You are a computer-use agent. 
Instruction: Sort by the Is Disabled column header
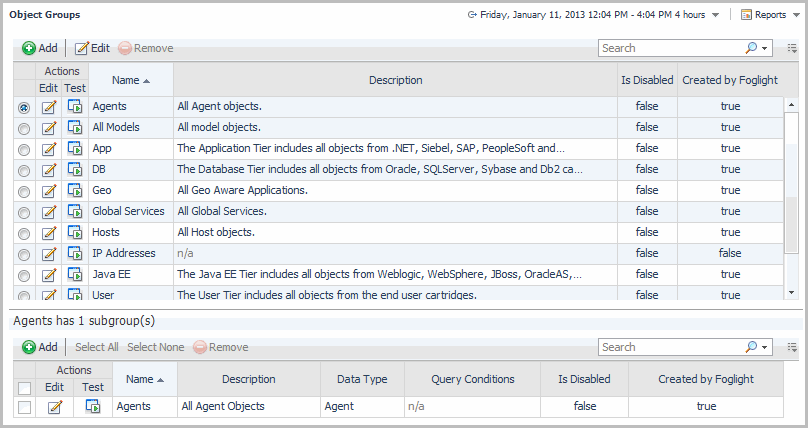tap(646, 80)
